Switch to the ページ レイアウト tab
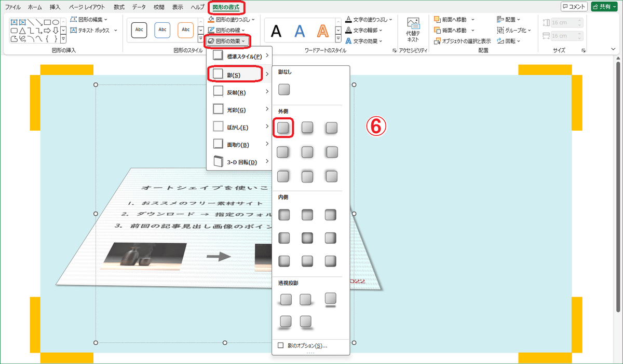The height and width of the screenshot is (364, 623). (87, 7)
